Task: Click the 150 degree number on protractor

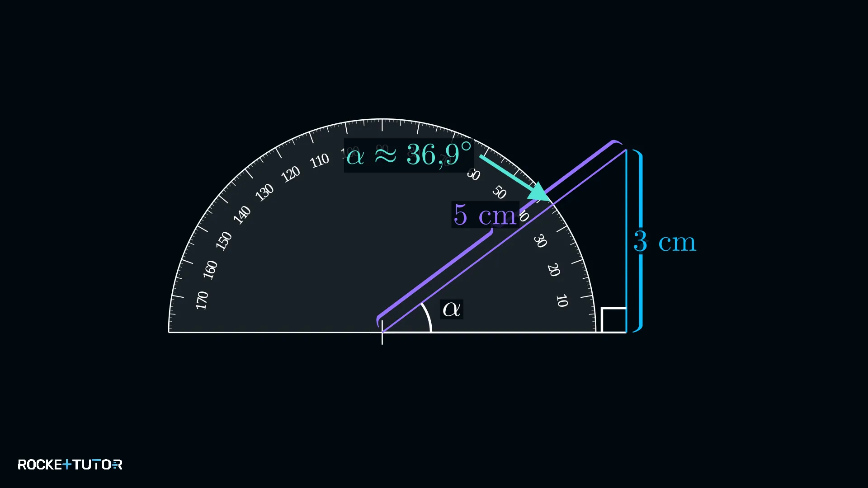Action: click(224, 241)
